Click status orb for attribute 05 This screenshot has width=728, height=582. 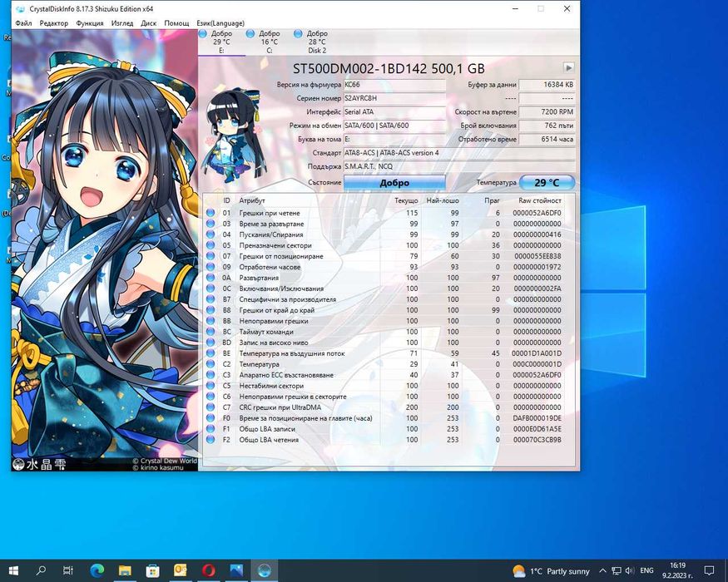(x=210, y=245)
